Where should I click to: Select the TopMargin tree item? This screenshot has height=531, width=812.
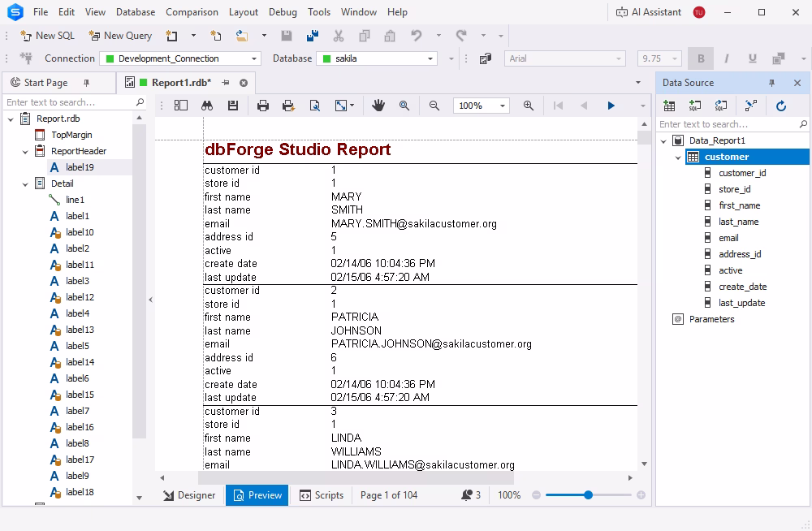tap(71, 136)
